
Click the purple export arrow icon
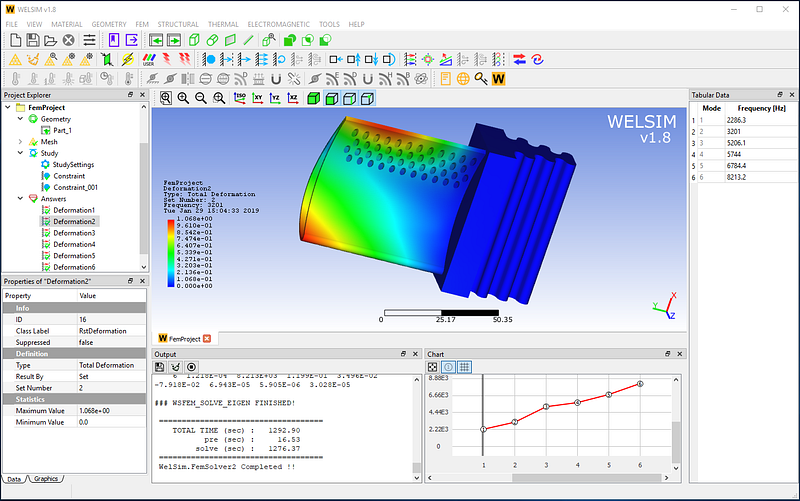point(132,40)
